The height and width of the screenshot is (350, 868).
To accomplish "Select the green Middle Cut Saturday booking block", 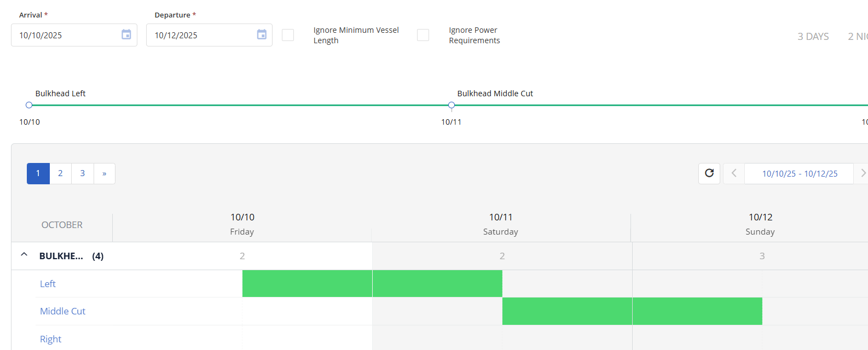I will click(567, 311).
